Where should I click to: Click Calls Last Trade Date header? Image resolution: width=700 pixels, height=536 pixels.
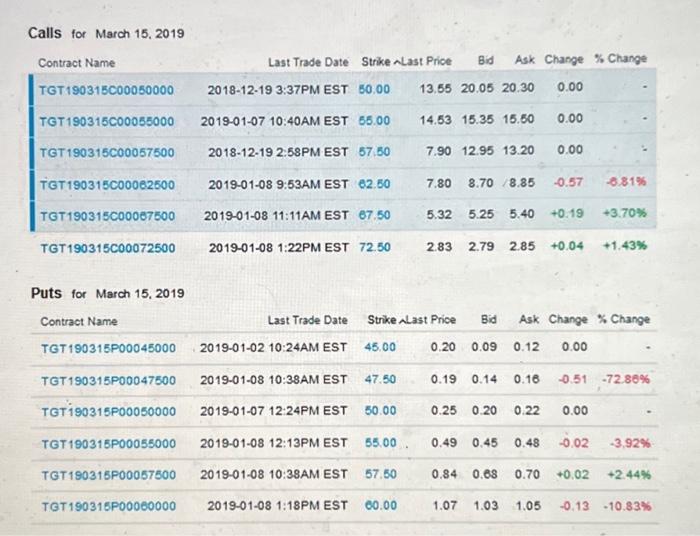coord(308,62)
